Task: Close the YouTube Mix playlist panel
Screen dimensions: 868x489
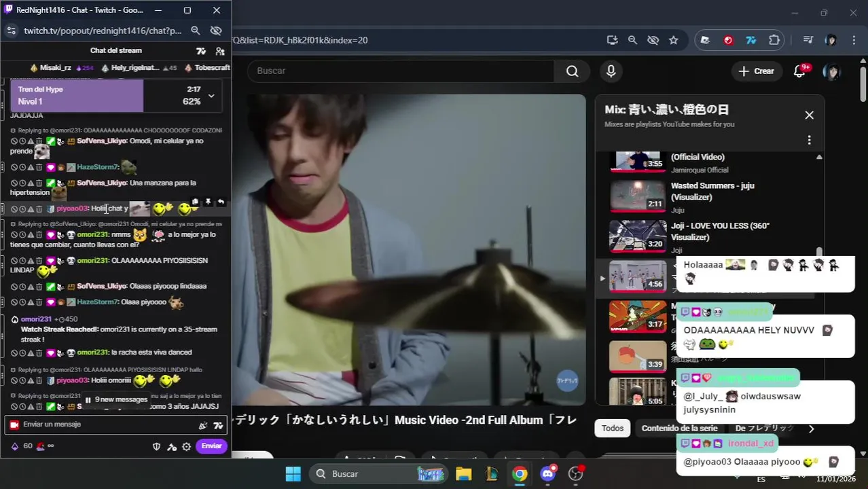Action: pos(809,115)
